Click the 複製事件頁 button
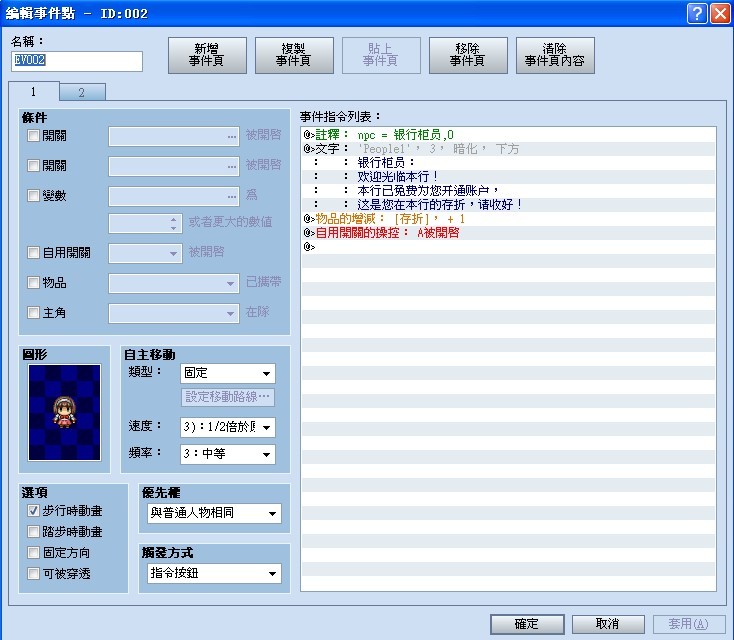This screenshot has height=640, width=734. 294,55
